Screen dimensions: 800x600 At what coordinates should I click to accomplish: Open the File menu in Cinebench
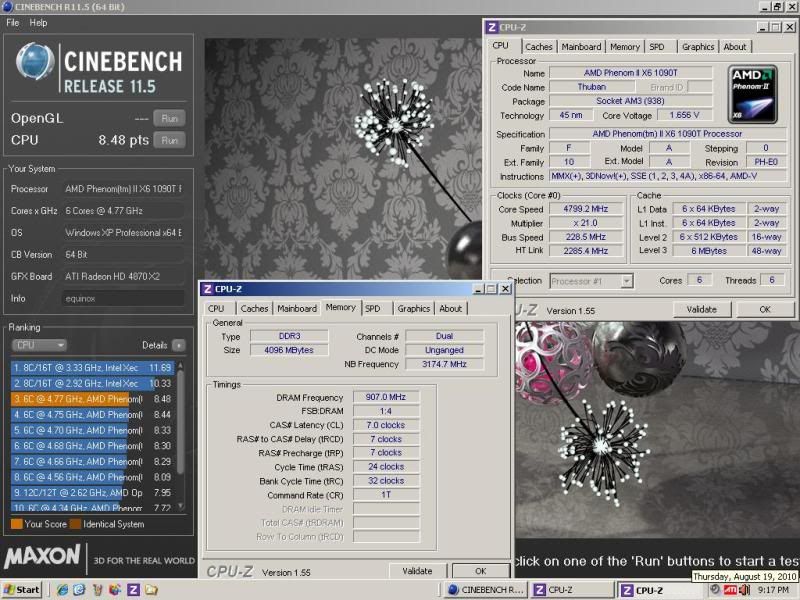click(x=13, y=22)
